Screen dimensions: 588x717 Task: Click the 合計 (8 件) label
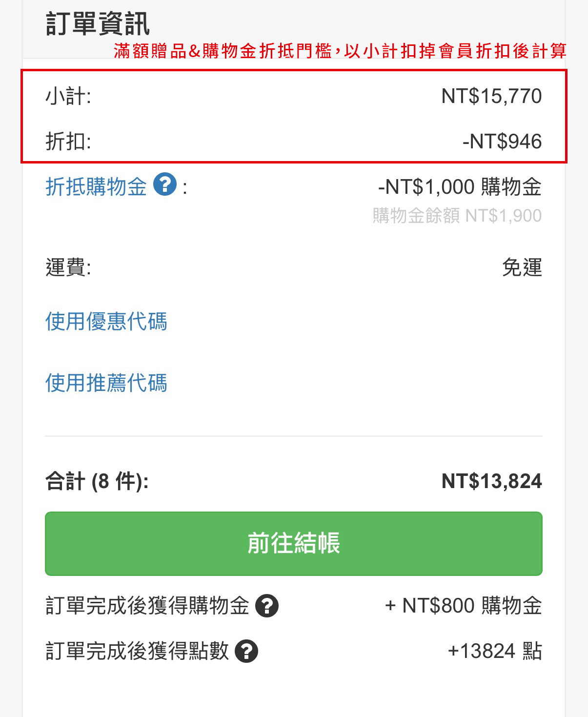tap(97, 482)
